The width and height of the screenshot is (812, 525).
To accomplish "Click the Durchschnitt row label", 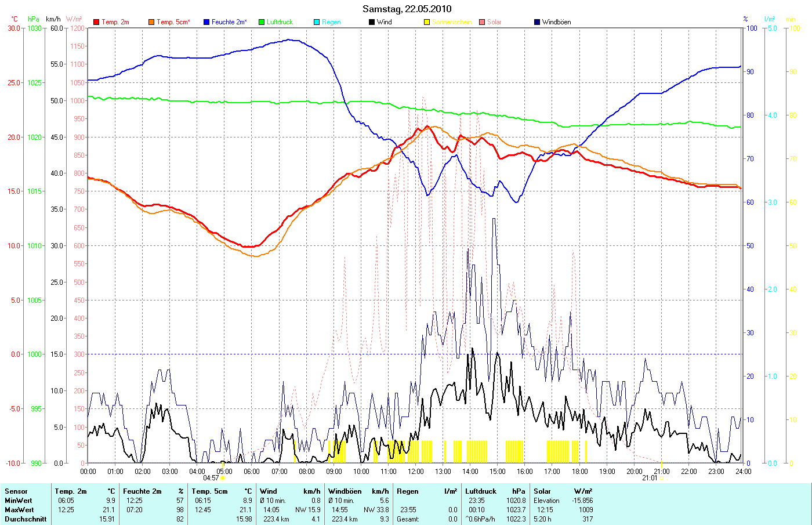I will coord(26,519).
